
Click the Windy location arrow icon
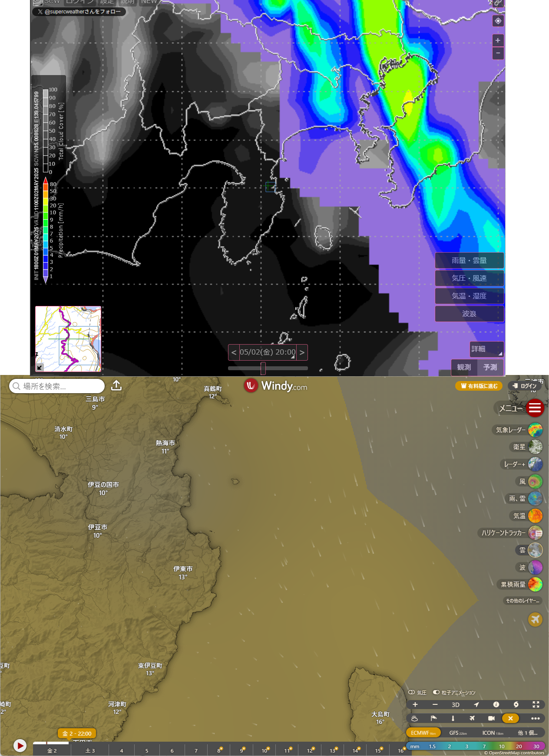[476, 705]
